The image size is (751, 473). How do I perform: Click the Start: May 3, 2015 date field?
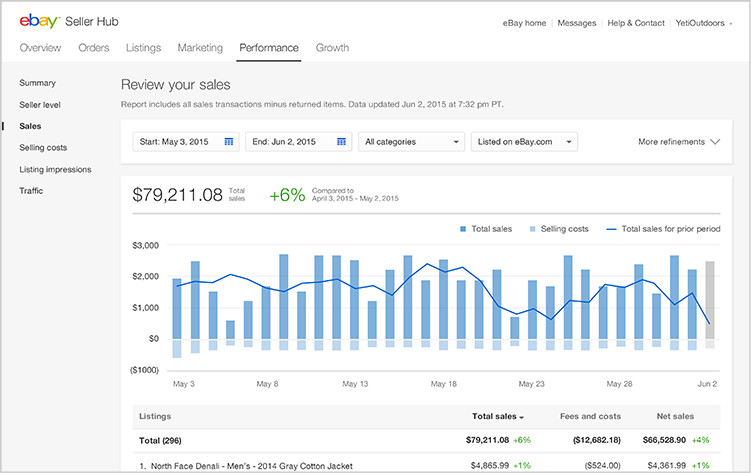coord(178,142)
